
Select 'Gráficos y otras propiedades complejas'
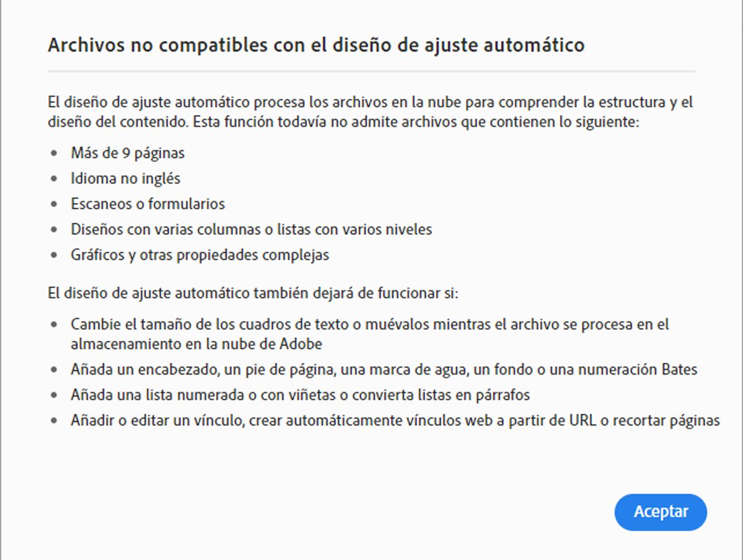tap(200, 254)
